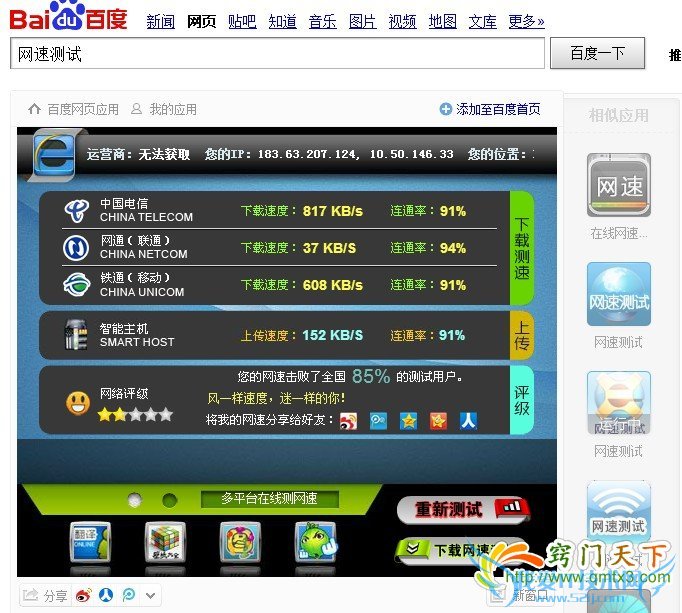Viewport: 682px width, 613px height.
Task: Click the 重新测试 retest button
Action: (464, 509)
